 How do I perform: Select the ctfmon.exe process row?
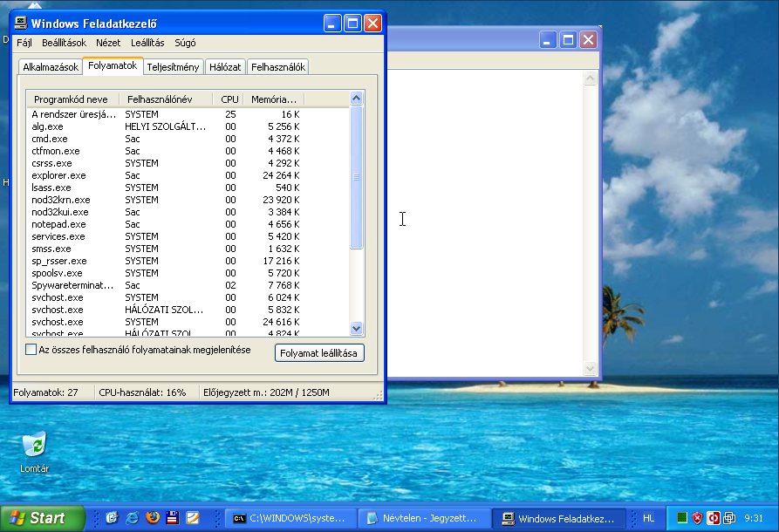[x=188, y=151]
